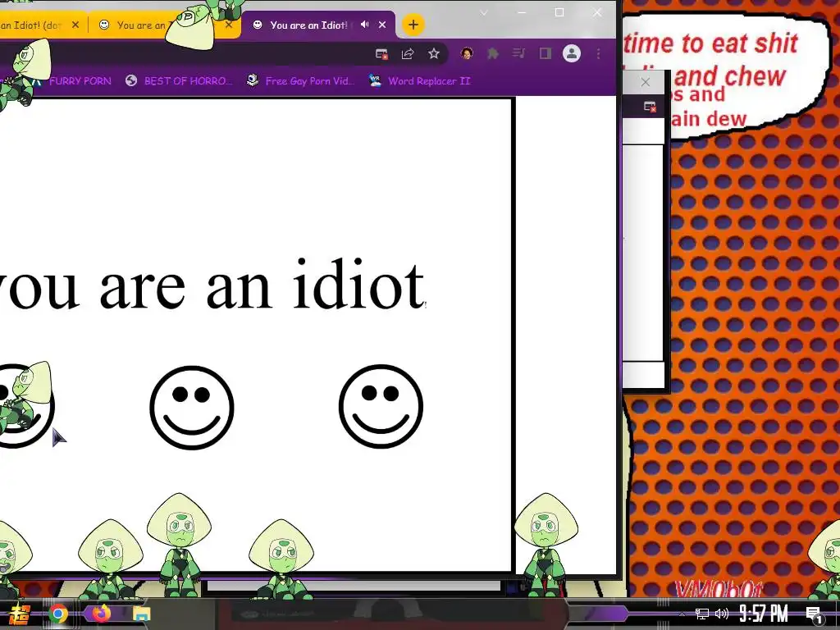Minimize the Chrome window
The image size is (840, 630).
pyautogui.click(x=521, y=12)
